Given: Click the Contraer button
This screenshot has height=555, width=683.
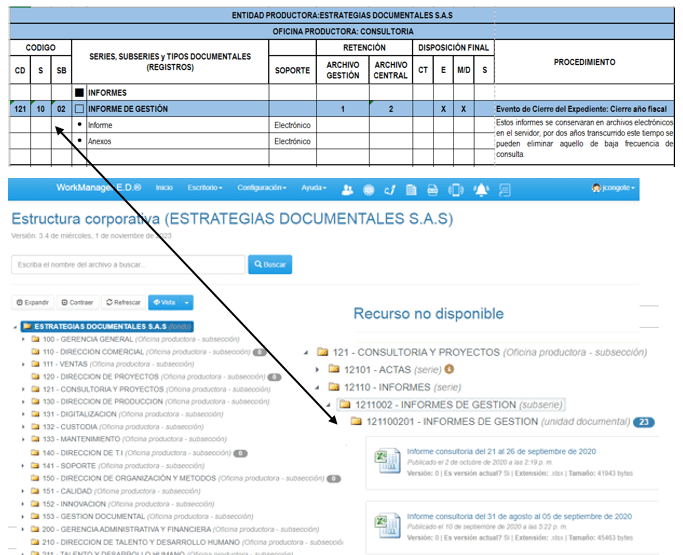Looking at the screenshot, I should [78, 302].
